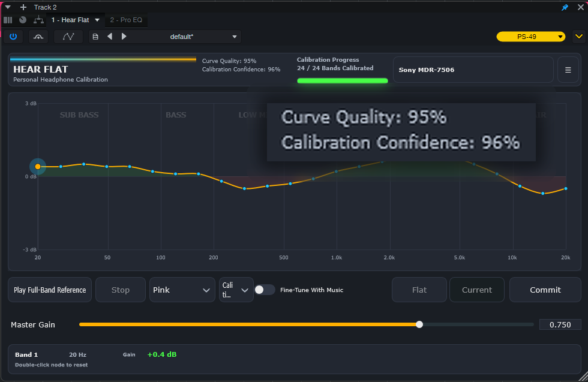Click Play Full-Band Reference button
This screenshot has height=382, width=588.
click(50, 290)
